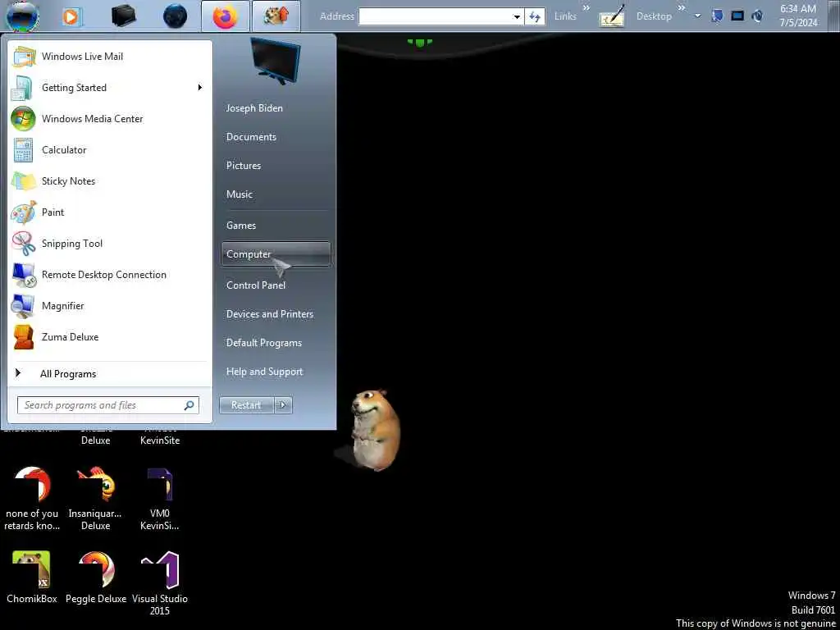Viewport: 840px width, 630px height.
Task: Click the user account picture monitor
Action: [x=276, y=61]
